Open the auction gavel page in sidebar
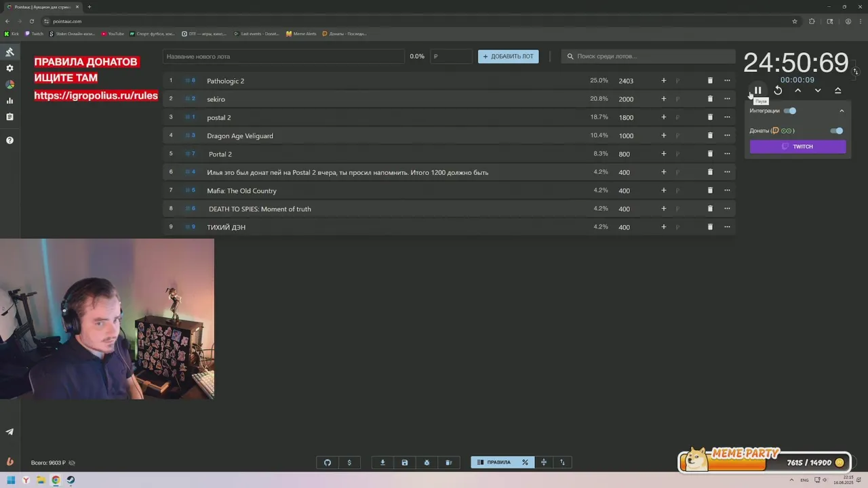Screen dimensions: 868x488 pyautogui.click(x=9, y=52)
